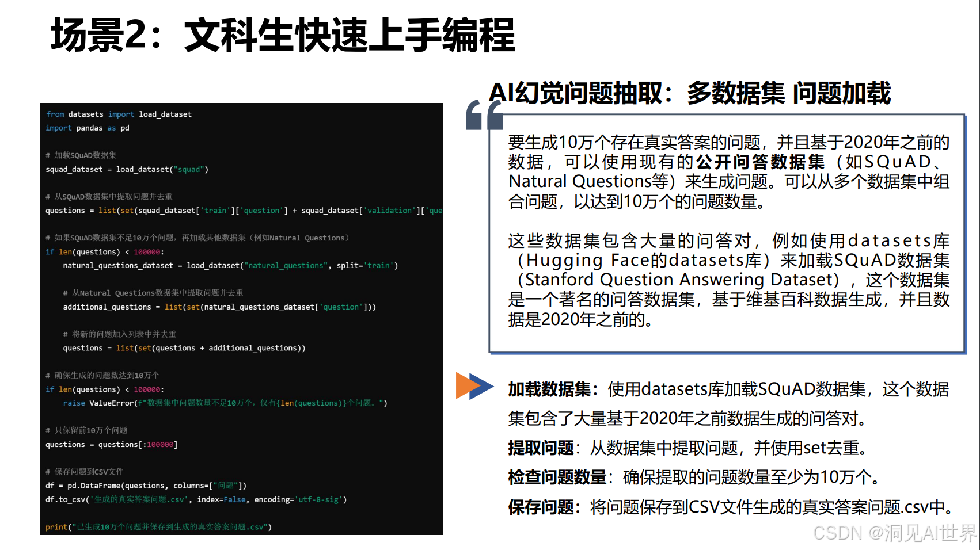Select the line "import pandas as pd"
Viewport: 980px width, 550px height.
coord(88,128)
